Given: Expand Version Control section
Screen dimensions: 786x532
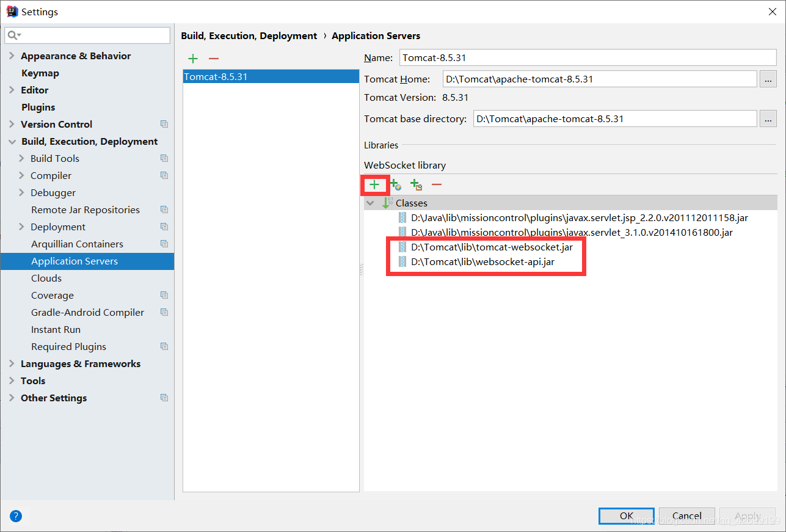Looking at the screenshot, I should 12,124.
